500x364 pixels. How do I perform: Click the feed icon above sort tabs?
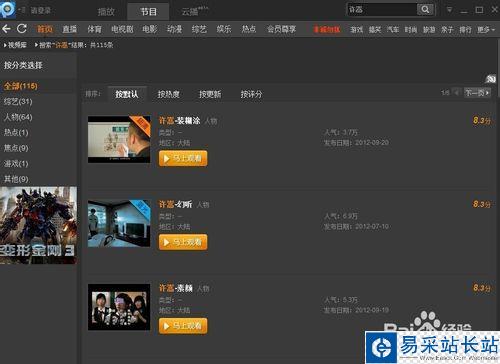pyautogui.click(x=490, y=79)
